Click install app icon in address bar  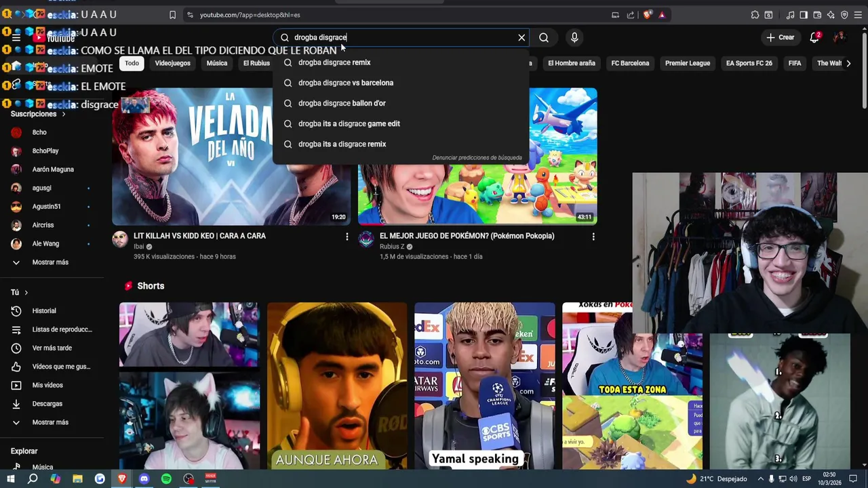(x=615, y=15)
